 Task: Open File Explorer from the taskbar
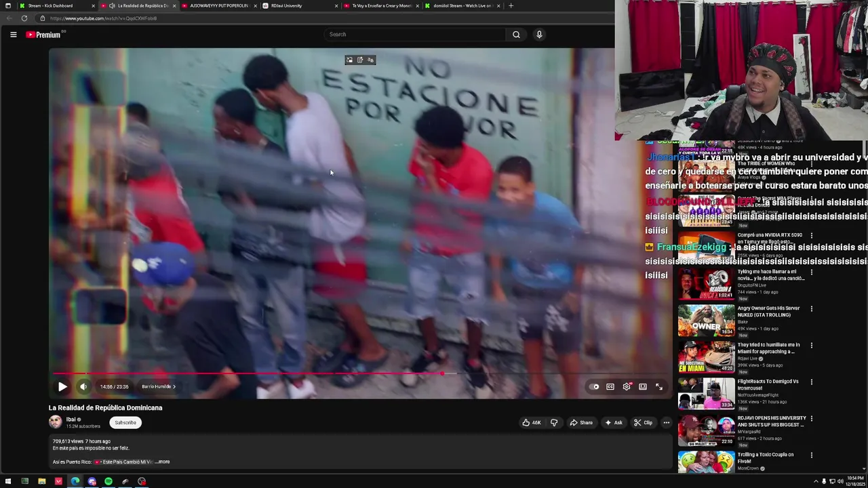pos(41,481)
